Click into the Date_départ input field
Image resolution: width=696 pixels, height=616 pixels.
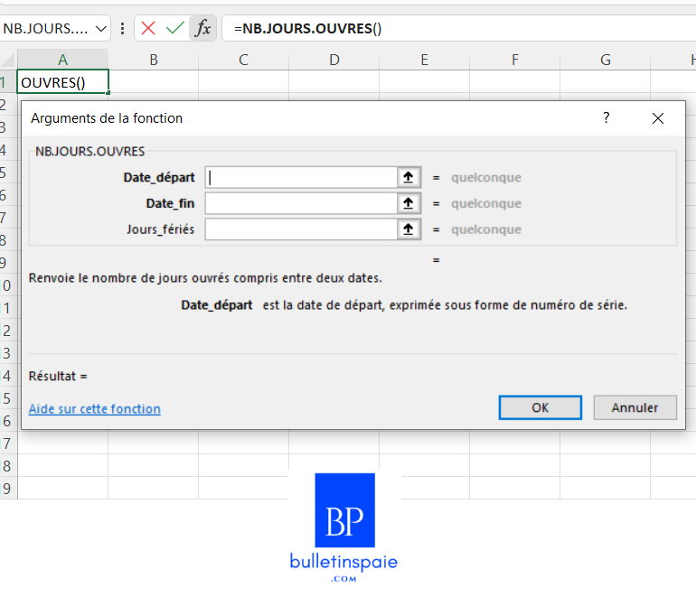point(301,178)
